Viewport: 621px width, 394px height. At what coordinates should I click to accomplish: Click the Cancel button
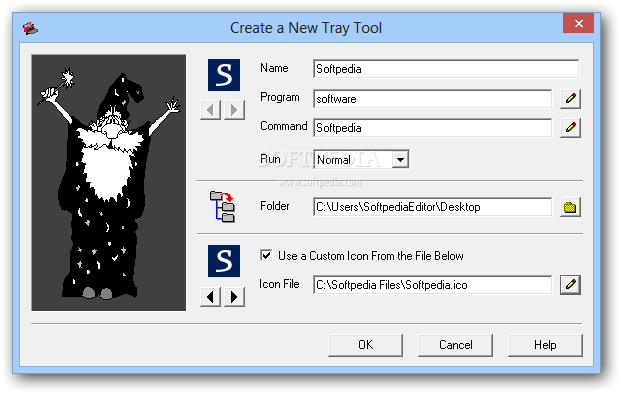(455, 345)
